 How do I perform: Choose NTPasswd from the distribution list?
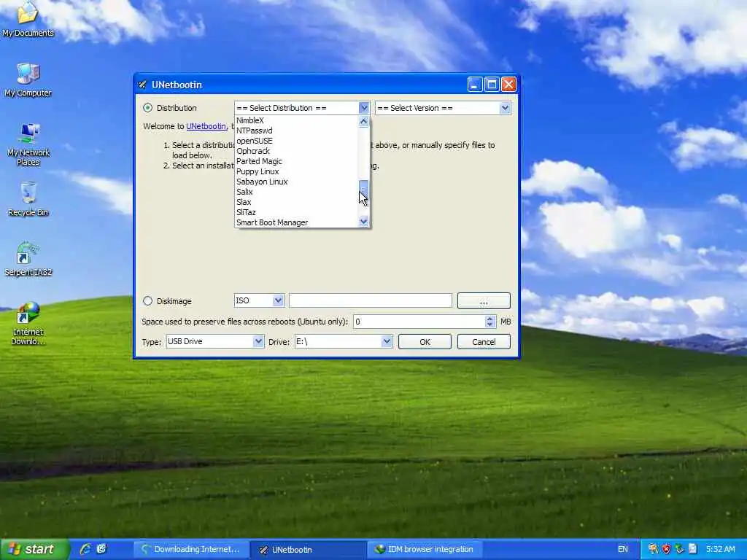tap(297, 131)
